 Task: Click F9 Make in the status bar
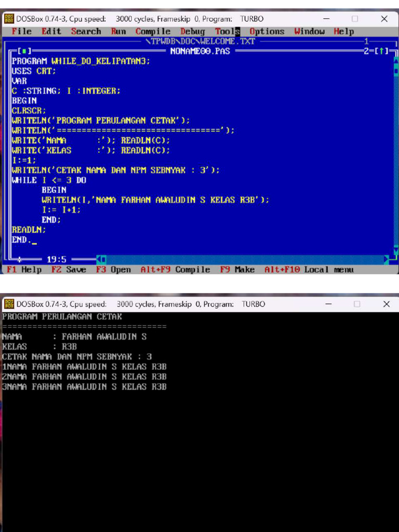coord(237,270)
